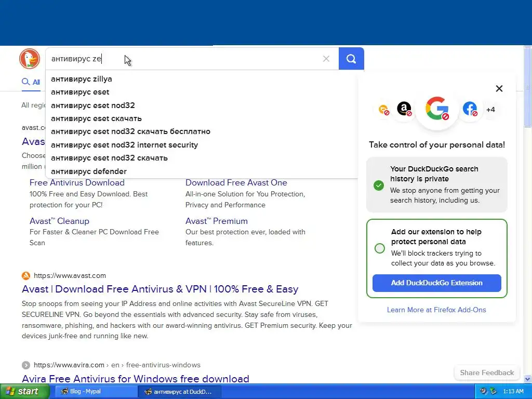The width and height of the screenshot is (532, 399).
Task: Open Avast Download Free Antivirus & VPN result
Action: click(160, 289)
